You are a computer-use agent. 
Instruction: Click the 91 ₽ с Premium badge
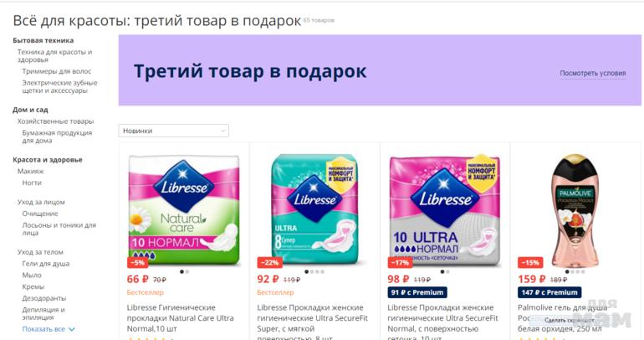pos(417,292)
